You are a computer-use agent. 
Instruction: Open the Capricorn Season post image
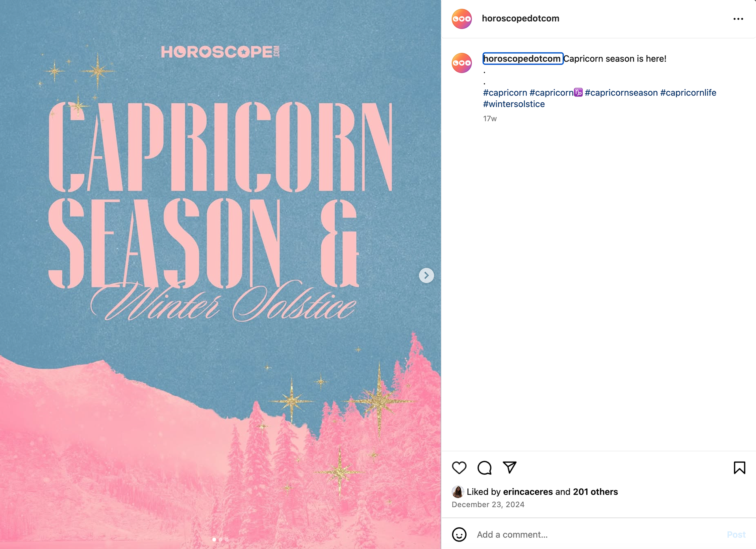pyautogui.click(x=220, y=274)
